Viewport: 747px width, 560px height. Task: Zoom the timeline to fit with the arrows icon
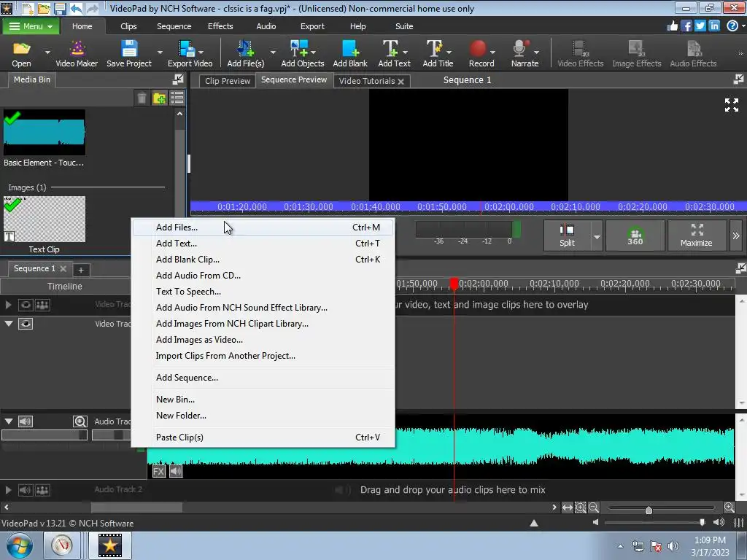(567, 507)
